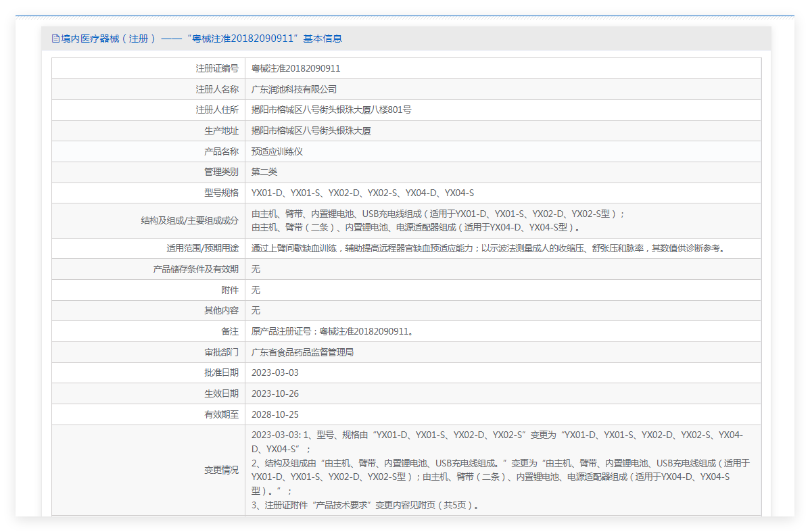
Task: Click the 备注 value with original registration number
Action: [332, 331]
